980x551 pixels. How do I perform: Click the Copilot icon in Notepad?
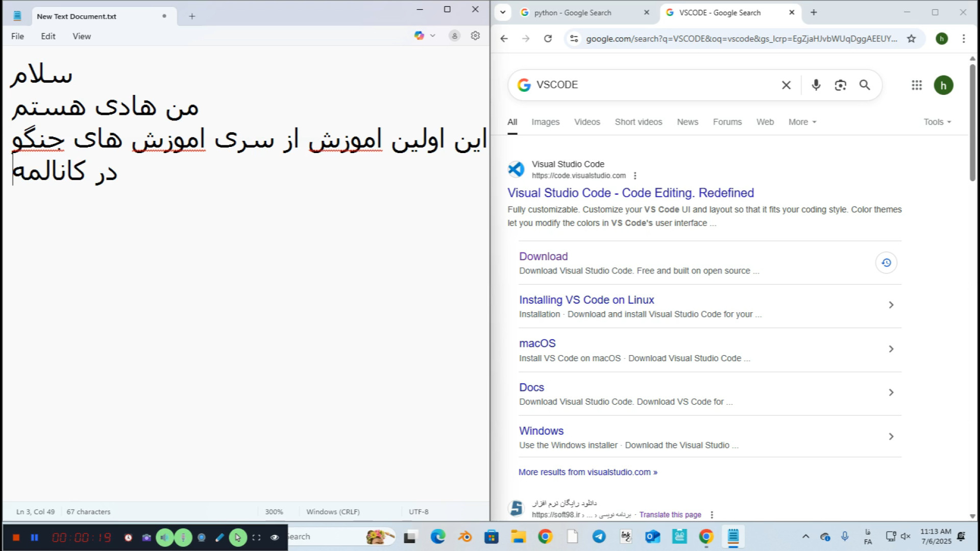click(419, 36)
